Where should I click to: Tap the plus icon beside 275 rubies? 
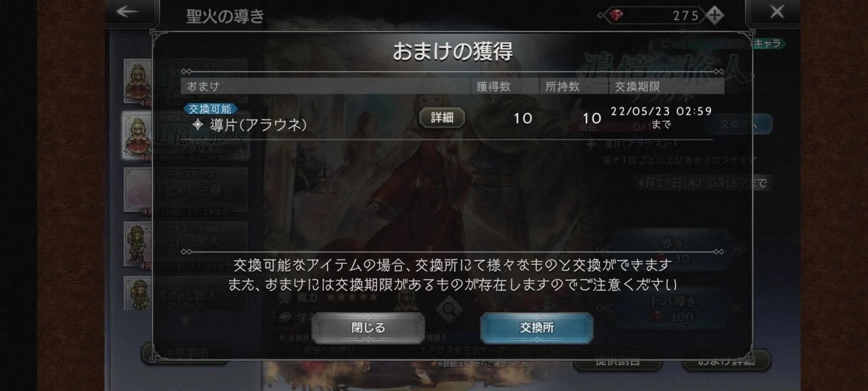(714, 15)
